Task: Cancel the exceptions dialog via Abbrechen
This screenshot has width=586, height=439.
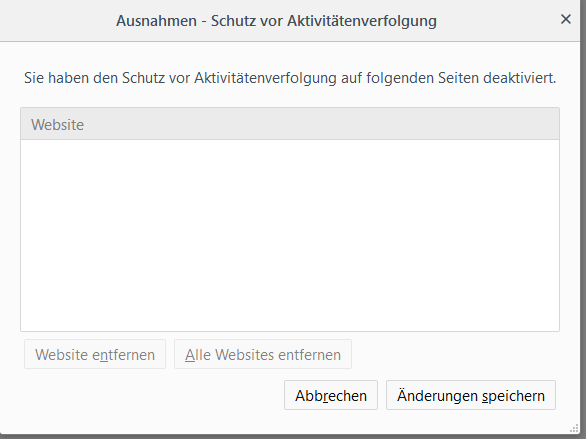Action: [x=331, y=395]
